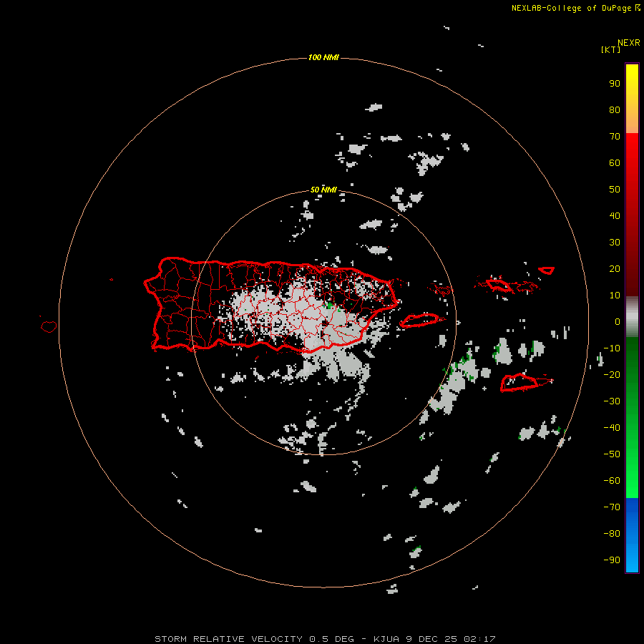This screenshot has height=644, width=644.
Task: Pick the 30 legend value
Action: pos(615,243)
